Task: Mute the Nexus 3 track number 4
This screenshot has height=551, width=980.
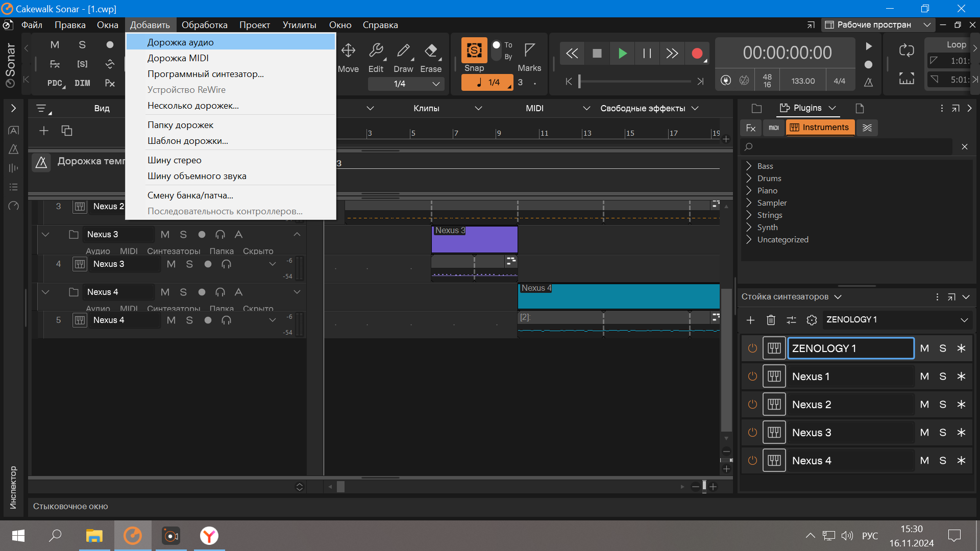Action: 171,264
